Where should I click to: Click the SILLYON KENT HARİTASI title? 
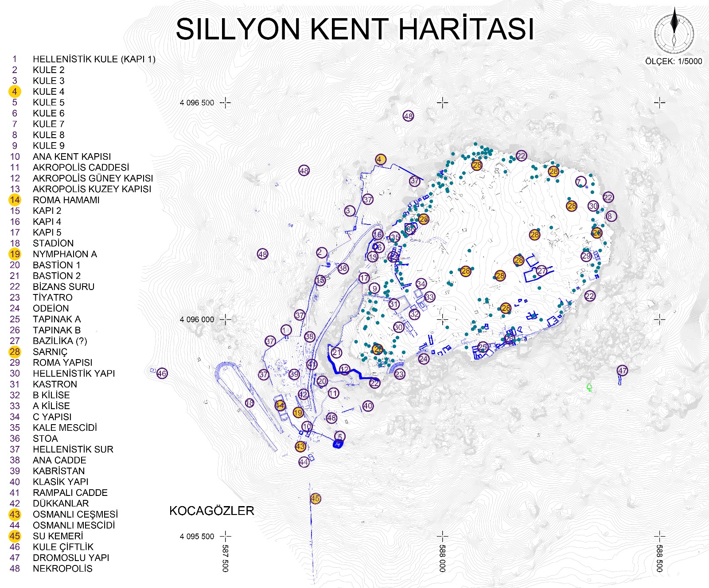point(354,29)
